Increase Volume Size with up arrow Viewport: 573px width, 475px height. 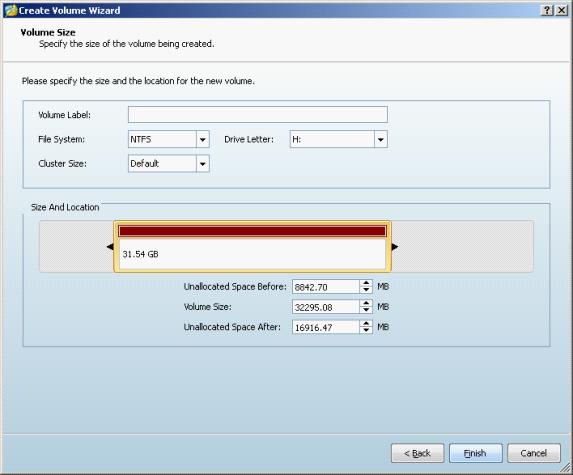tap(366, 303)
